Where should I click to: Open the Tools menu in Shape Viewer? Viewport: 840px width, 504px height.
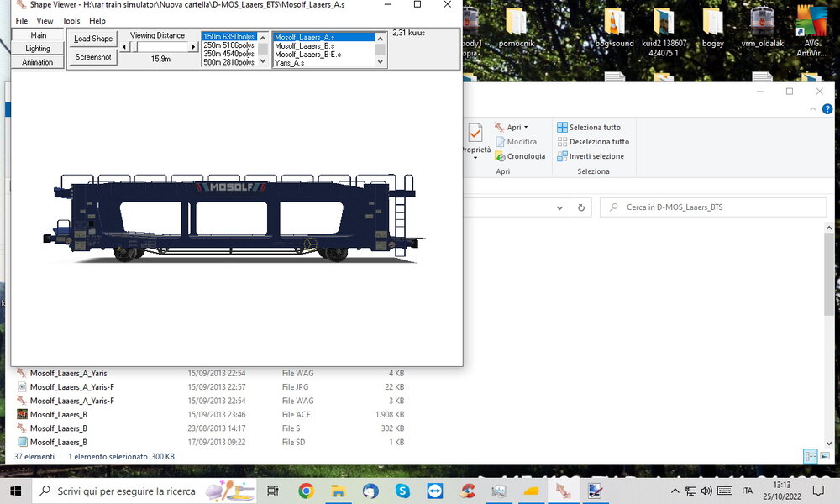tap(71, 21)
